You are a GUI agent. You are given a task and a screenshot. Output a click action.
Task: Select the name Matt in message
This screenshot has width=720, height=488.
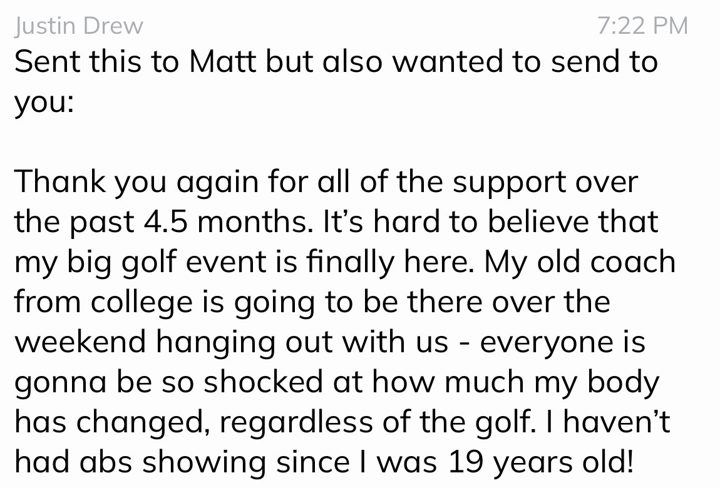(223, 62)
